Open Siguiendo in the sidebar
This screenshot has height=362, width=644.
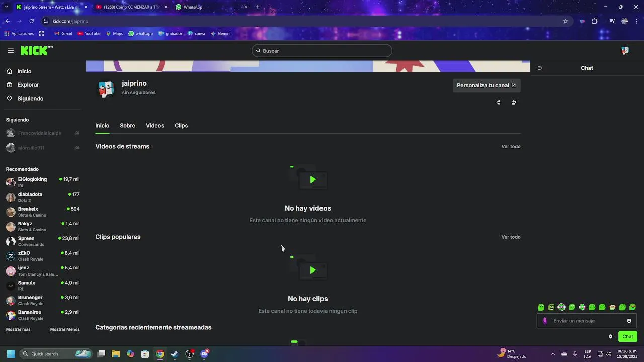coord(30,99)
